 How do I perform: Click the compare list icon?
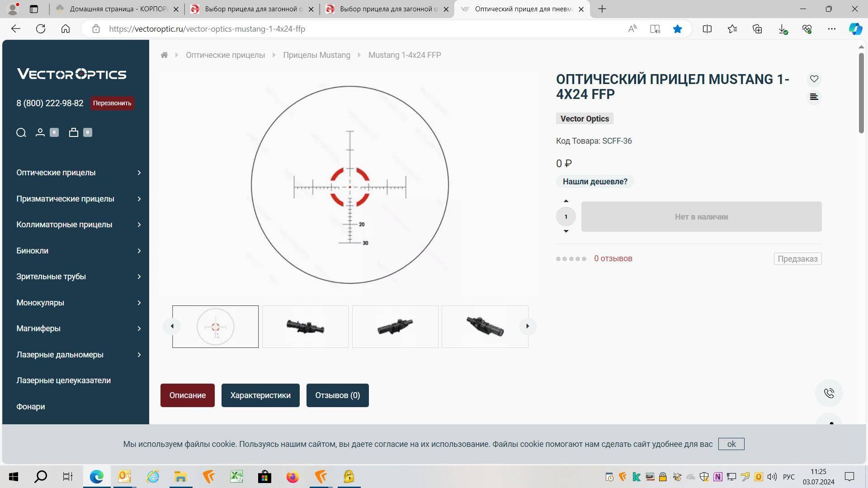point(814,97)
